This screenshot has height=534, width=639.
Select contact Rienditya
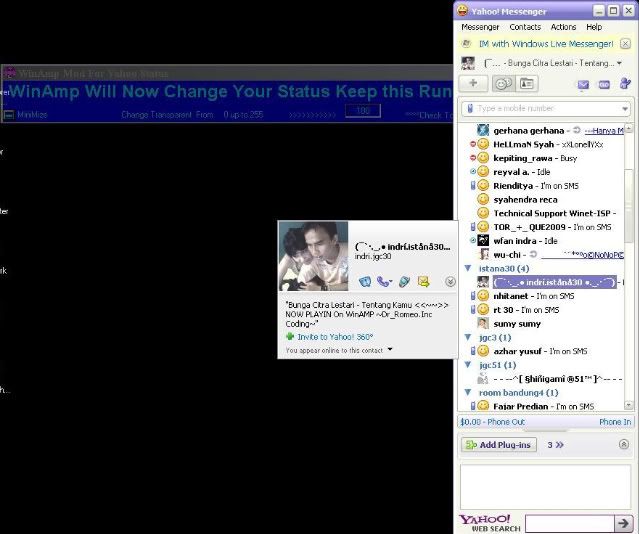pyautogui.click(x=513, y=186)
